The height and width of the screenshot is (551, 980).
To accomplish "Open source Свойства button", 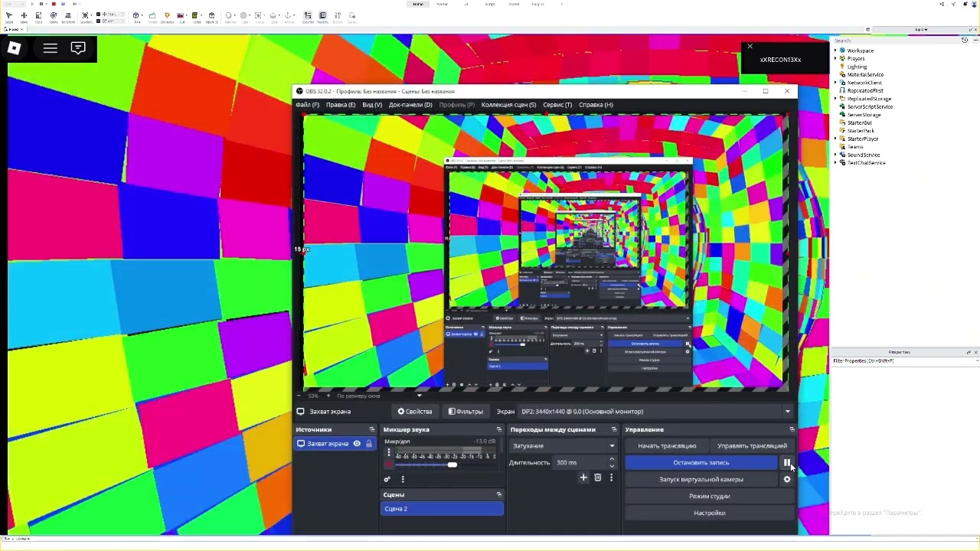I will click(415, 412).
